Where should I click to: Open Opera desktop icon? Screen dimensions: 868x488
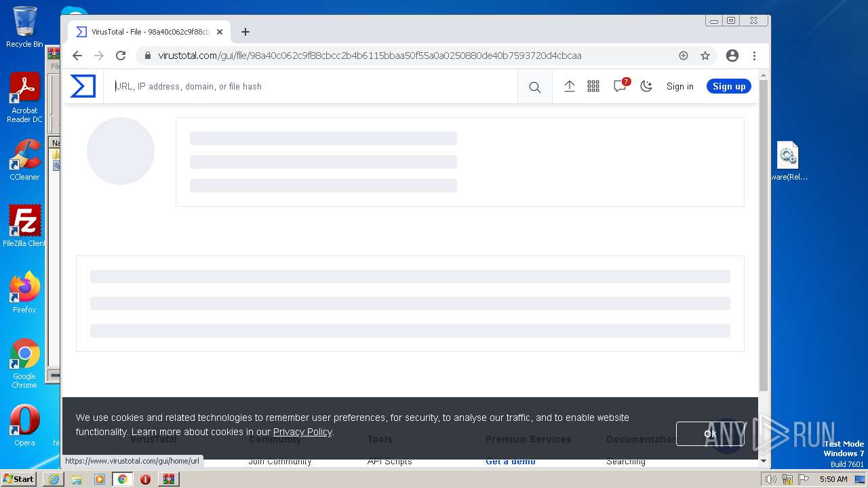coord(24,426)
